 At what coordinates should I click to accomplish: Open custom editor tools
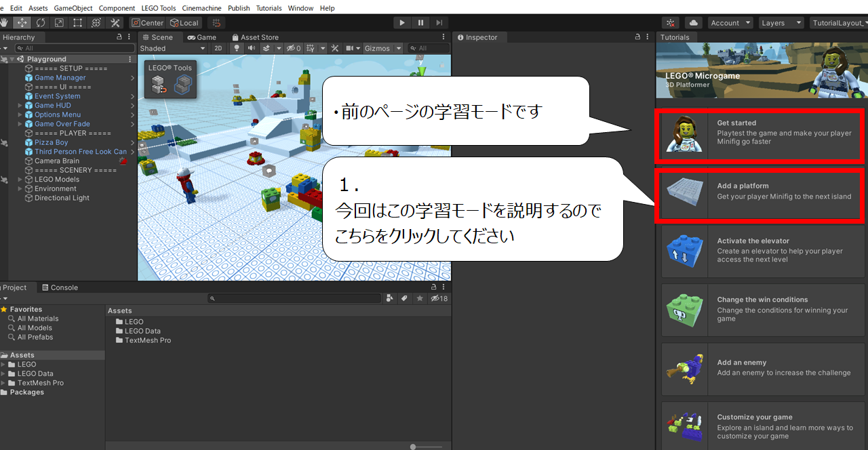(115, 22)
